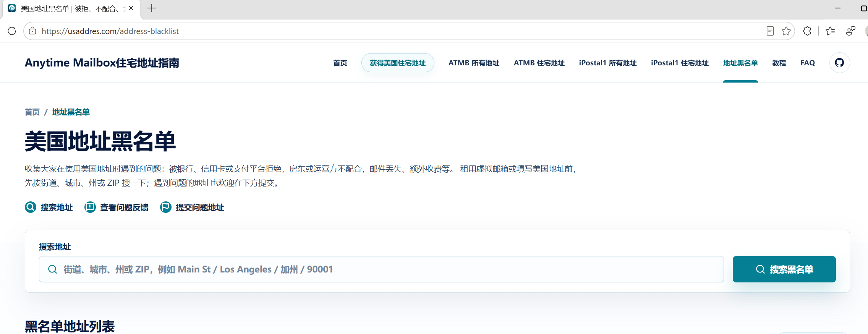The height and width of the screenshot is (334, 868).
Task: Focus the address search input field
Action: point(381,269)
